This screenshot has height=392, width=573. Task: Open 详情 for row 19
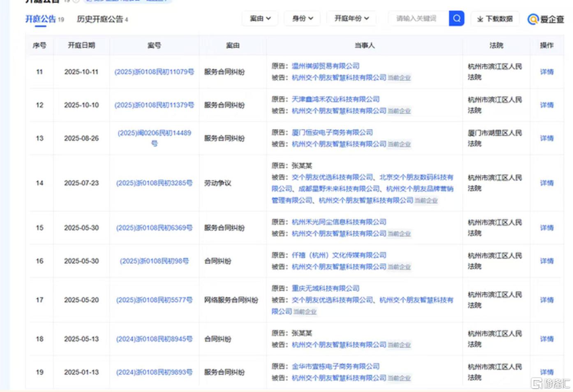pos(547,372)
